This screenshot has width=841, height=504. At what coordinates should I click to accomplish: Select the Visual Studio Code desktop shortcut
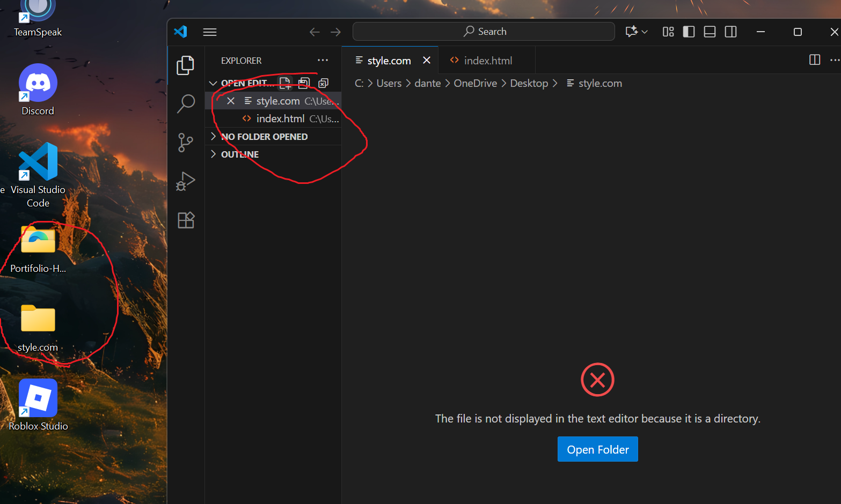38,175
